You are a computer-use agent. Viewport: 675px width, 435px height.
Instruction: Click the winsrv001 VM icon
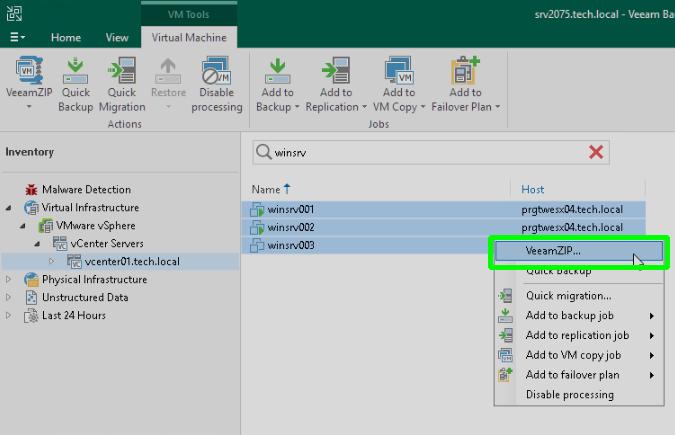tap(257, 210)
